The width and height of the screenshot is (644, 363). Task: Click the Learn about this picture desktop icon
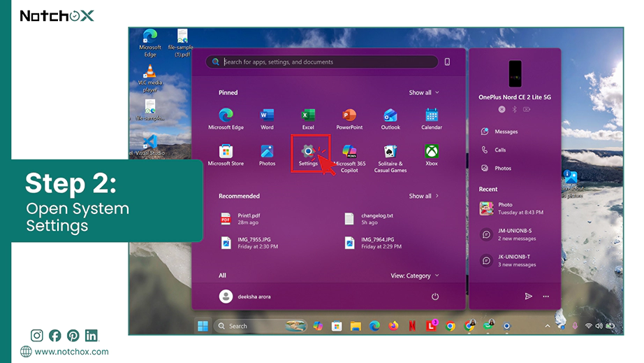[x=571, y=184]
